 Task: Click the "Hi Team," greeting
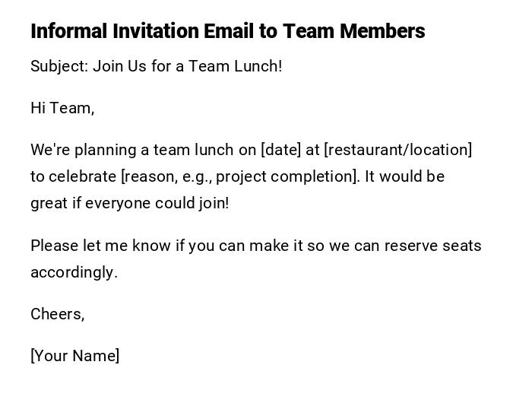point(62,108)
